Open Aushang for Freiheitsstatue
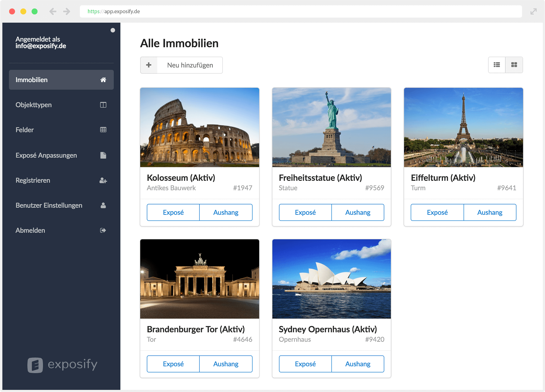This screenshot has height=392, width=545. click(358, 212)
